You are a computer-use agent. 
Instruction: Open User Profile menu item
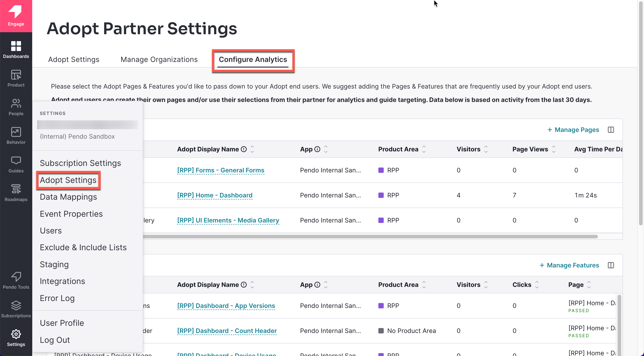tap(62, 323)
